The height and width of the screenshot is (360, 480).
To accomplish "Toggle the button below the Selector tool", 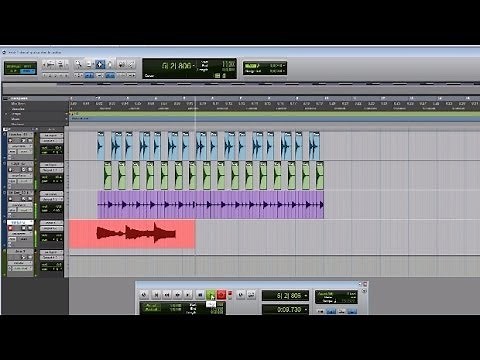I will [x=100, y=75].
